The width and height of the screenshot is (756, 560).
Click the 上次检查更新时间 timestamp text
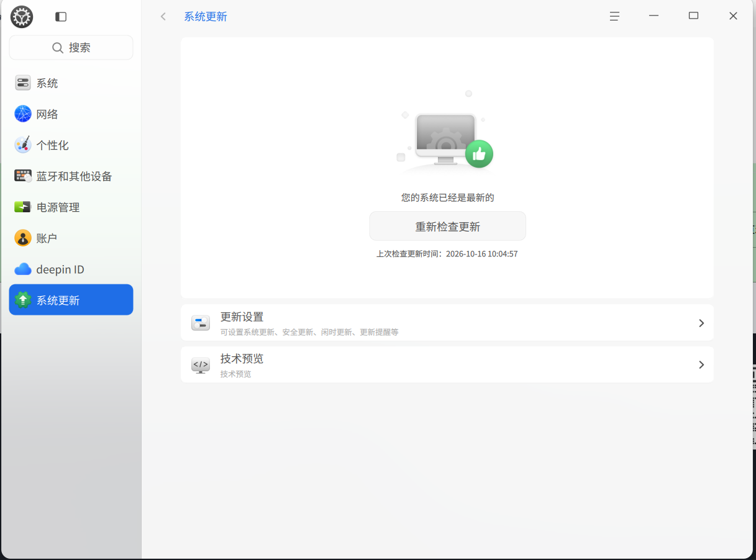coord(447,254)
